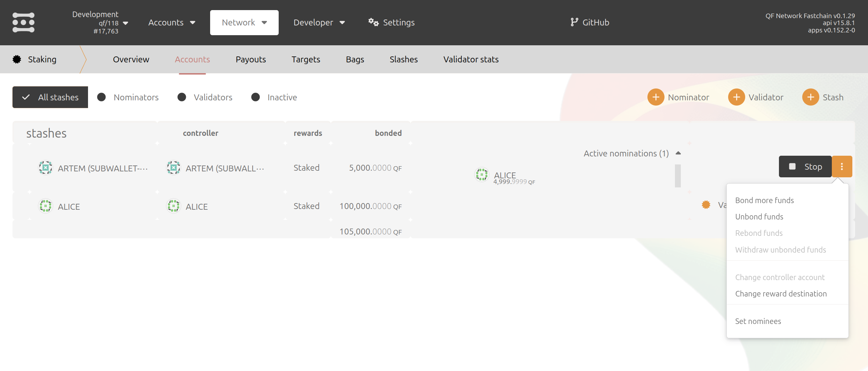Click the orange plus icon for Stash

810,97
